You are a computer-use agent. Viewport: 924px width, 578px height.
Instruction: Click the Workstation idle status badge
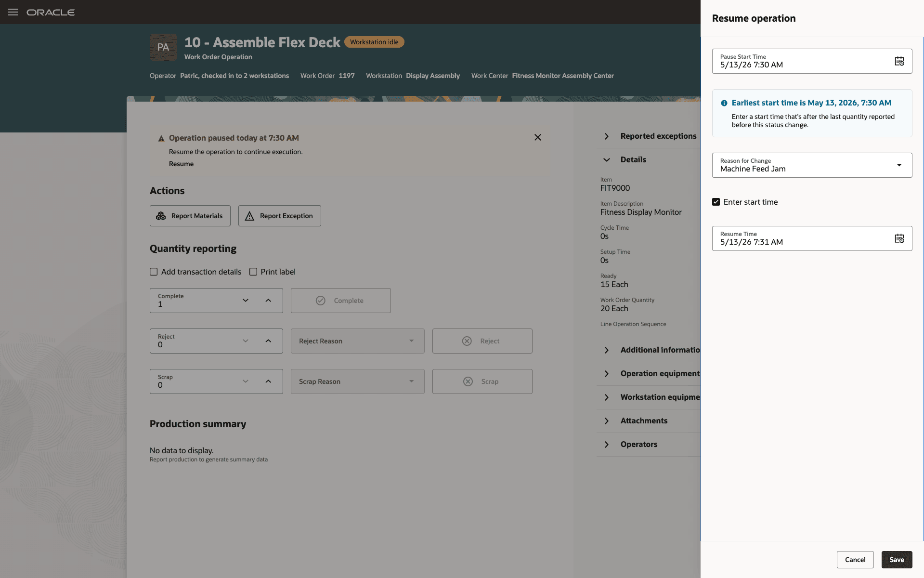pyautogui.click(x=374, y=42)
